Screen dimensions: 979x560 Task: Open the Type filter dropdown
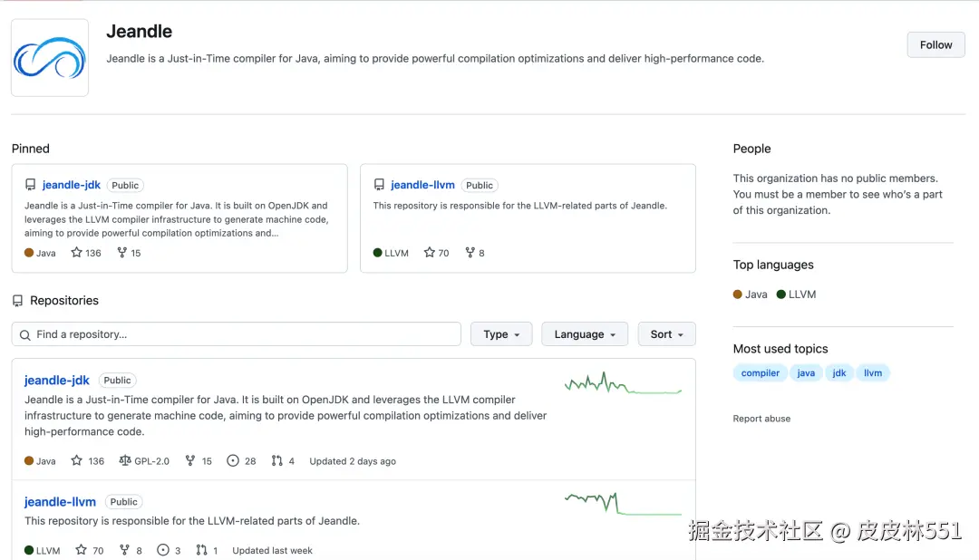(x=501, y=334)
